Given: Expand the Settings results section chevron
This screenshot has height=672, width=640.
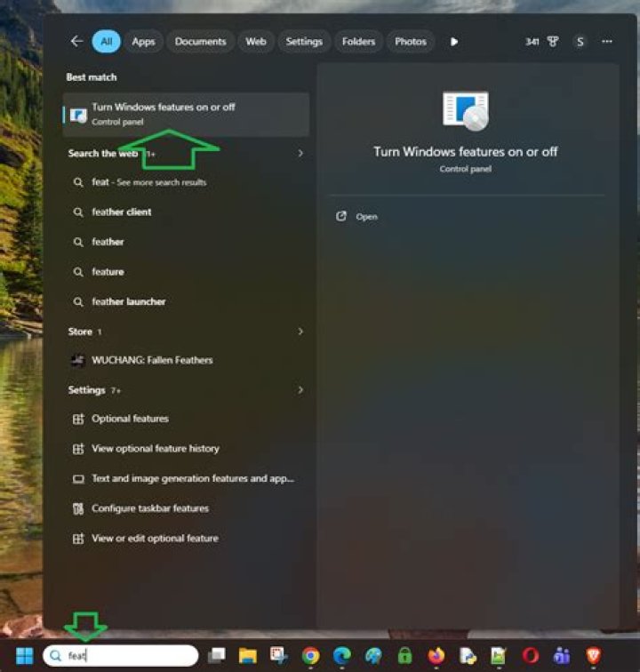Looking at the screenshot, I should pyautogui.click(x=300, y=390).
